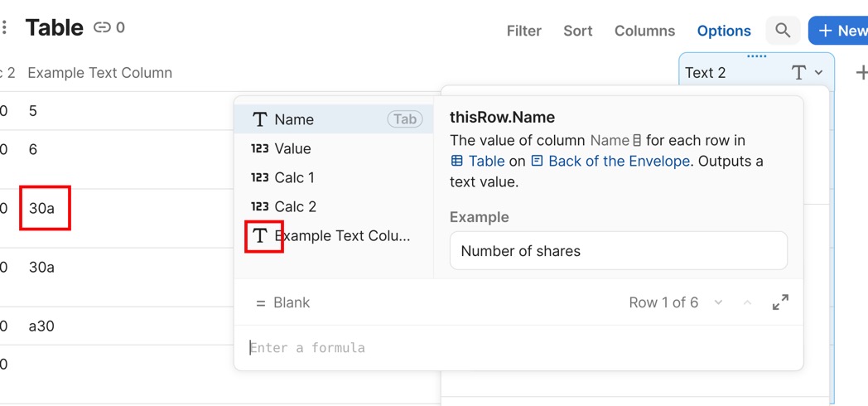Viewport: 868px width, 406px height.
Task: Open the Back of the Envelope link
Action: coord(619,161)
